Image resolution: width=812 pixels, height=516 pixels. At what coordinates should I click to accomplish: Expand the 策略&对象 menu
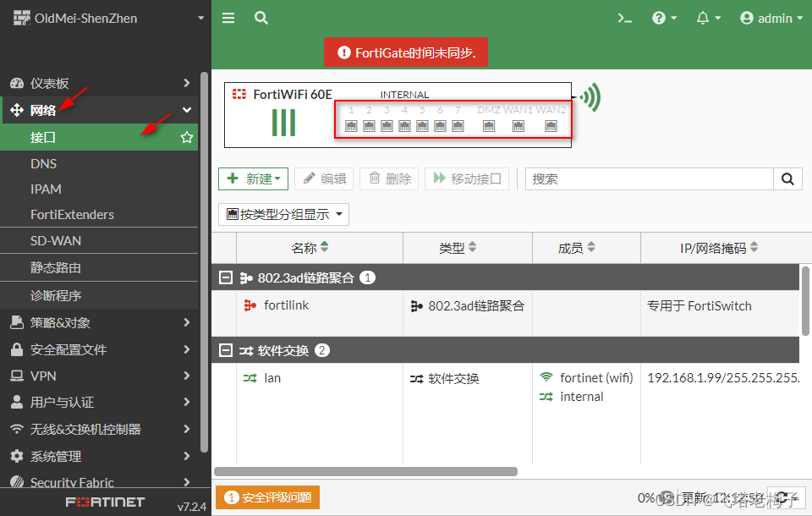tap(100, 323)
